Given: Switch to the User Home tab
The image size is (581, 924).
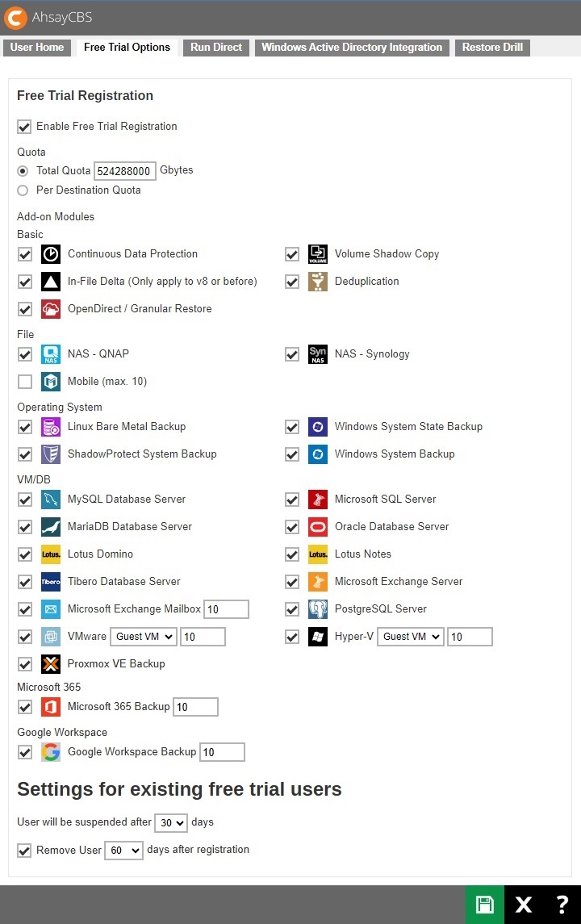Looking at the screenshot, I should (x=36, y=47).
